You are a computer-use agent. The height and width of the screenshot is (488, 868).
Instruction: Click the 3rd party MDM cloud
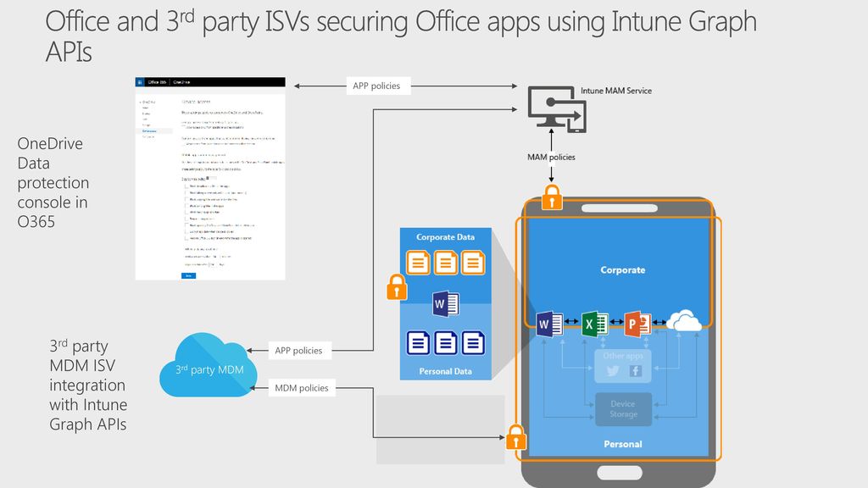(x=209, y=365)
